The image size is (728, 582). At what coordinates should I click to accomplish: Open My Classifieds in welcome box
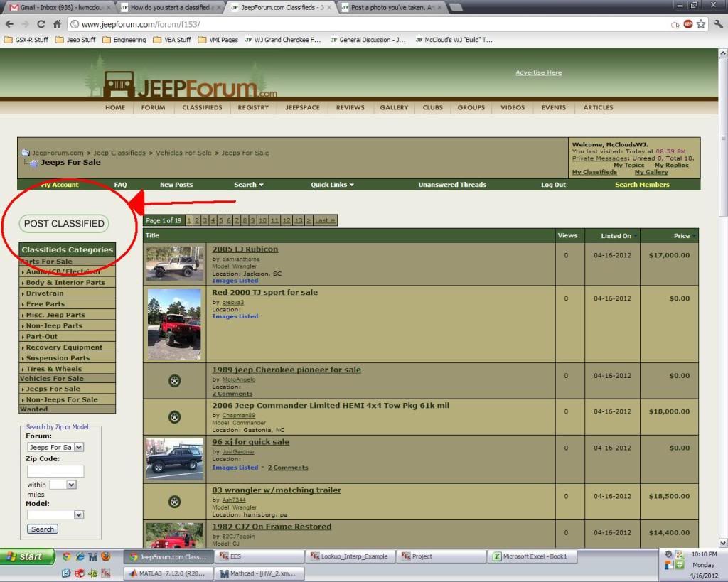(594, 172)
